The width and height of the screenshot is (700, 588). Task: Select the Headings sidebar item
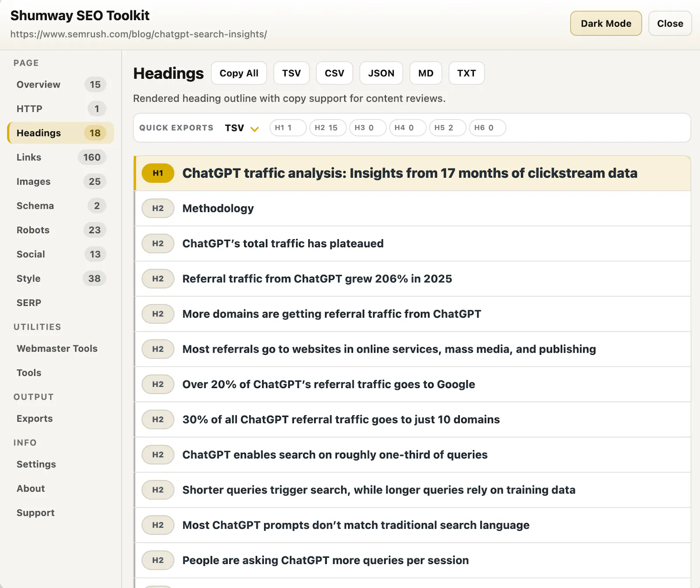click(61, 133)
